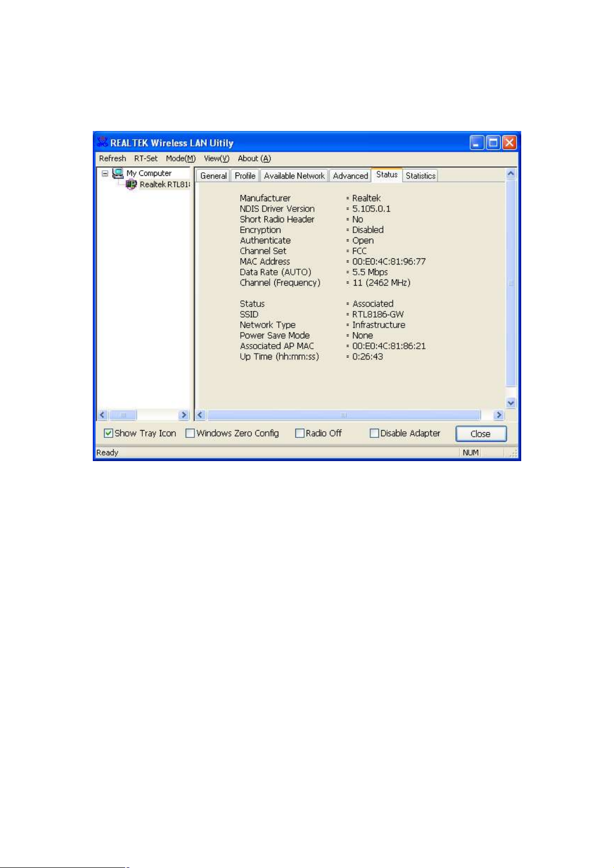Screen dimensions: 614x868
Task: Switch to the General tab
Action: [213, 176]
